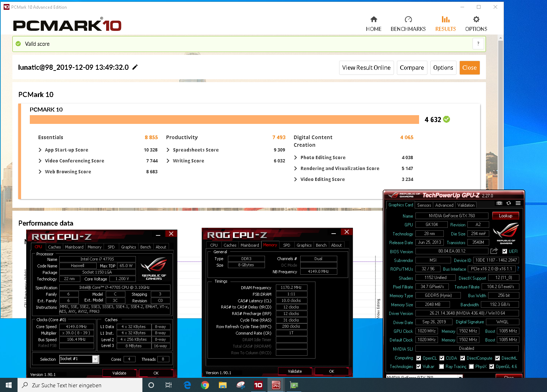This screenshot has width=547, height=392.
Task: Click OK in middle CPU-Z Memory window
Action: (331, 371)
